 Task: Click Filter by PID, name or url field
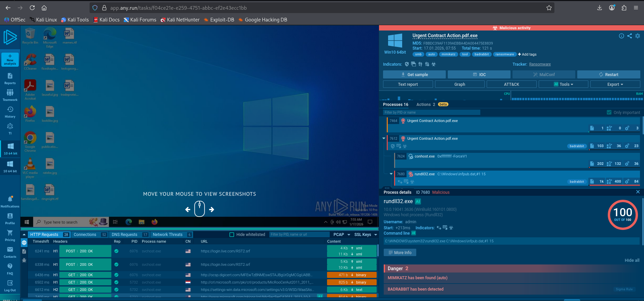(x=299, y=235)
